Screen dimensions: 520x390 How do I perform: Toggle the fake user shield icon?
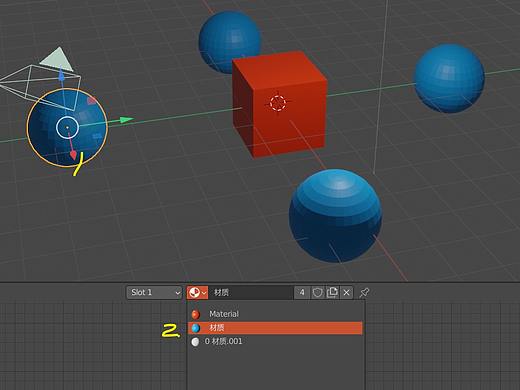pos(317,292)
